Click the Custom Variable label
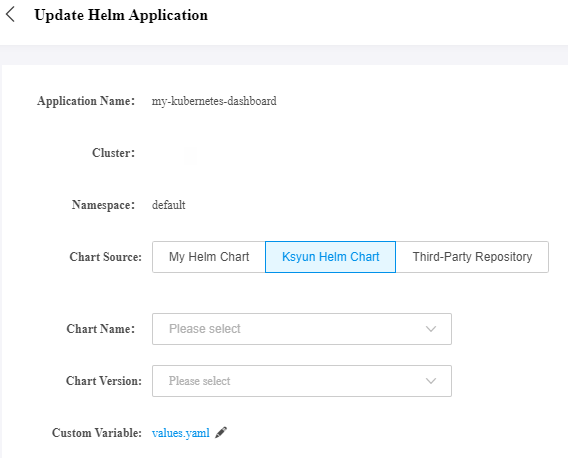This screenshot has width=568, height=458. click(x=97, y=433)
